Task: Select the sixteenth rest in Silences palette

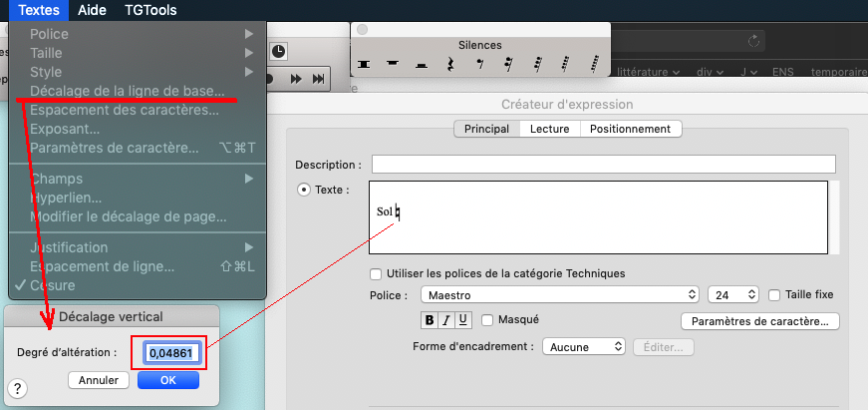Action: pos(508,64)
